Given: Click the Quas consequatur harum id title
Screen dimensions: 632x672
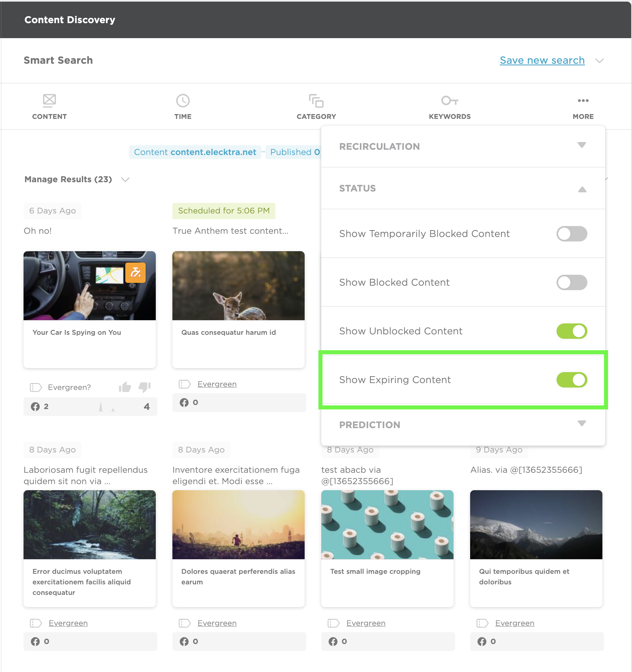Looking at the screenshot, I should click(228, 332).
